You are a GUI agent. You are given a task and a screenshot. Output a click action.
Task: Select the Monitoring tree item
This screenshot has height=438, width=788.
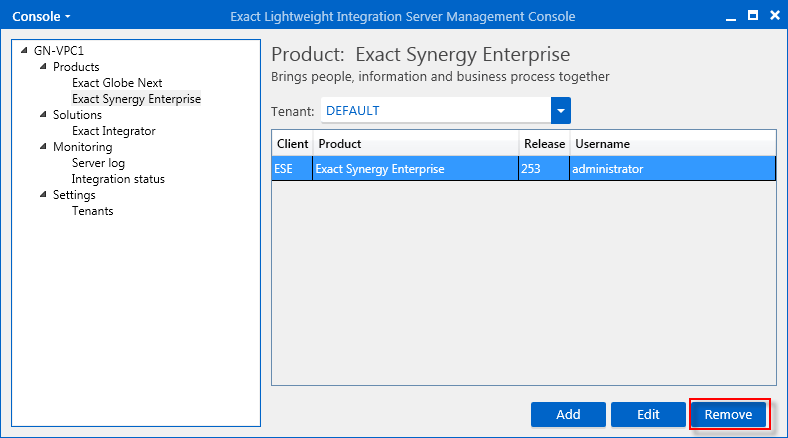coord(83,147)
